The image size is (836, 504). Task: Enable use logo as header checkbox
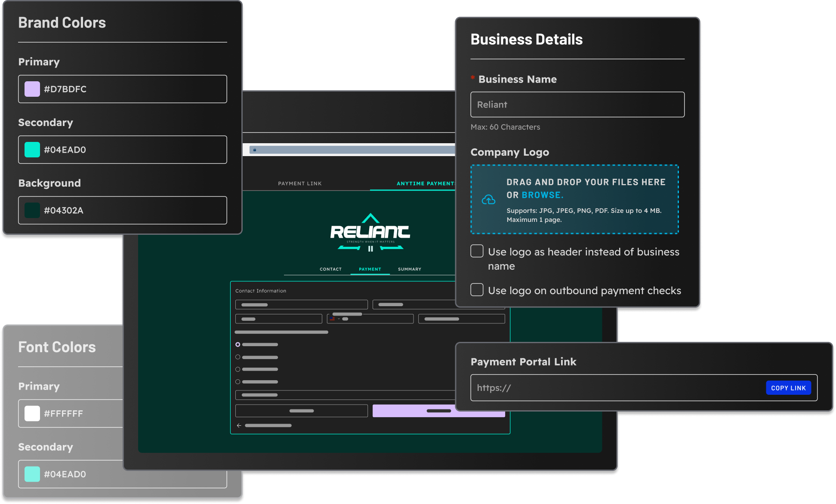point(477,251)
